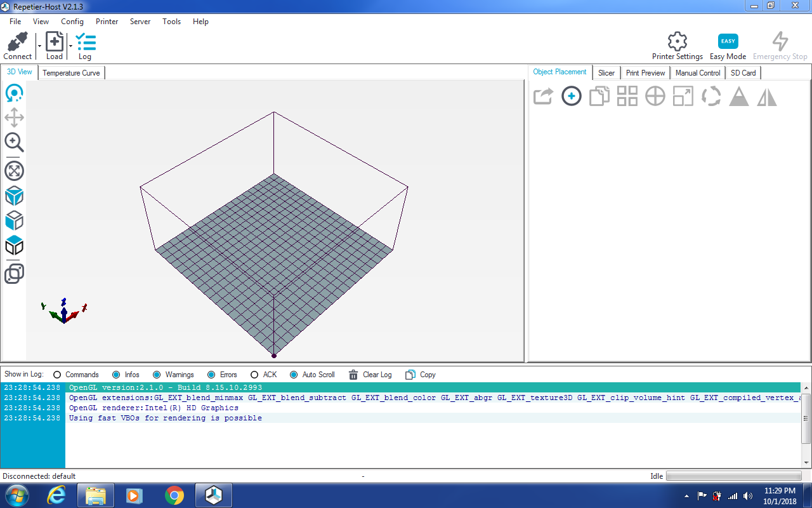812x508 pixels.
Task: Select the Object Placement tab
Action: [x=560, y=72]
